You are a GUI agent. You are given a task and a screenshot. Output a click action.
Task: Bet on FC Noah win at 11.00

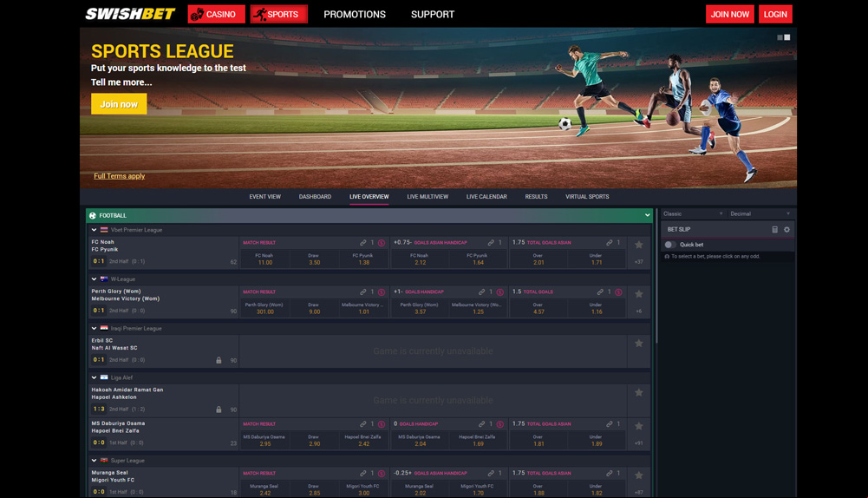pos(264,259)
